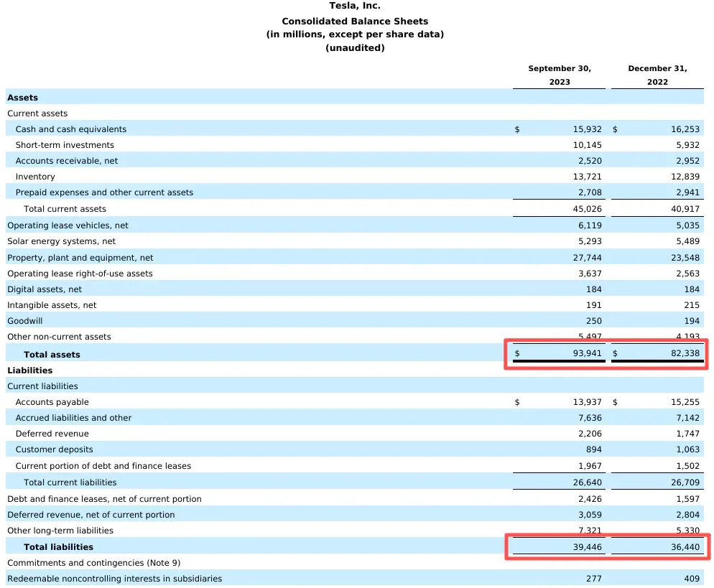Click the December 31, 2022 column header
The image size is (714, 588).
coord(657,75)
